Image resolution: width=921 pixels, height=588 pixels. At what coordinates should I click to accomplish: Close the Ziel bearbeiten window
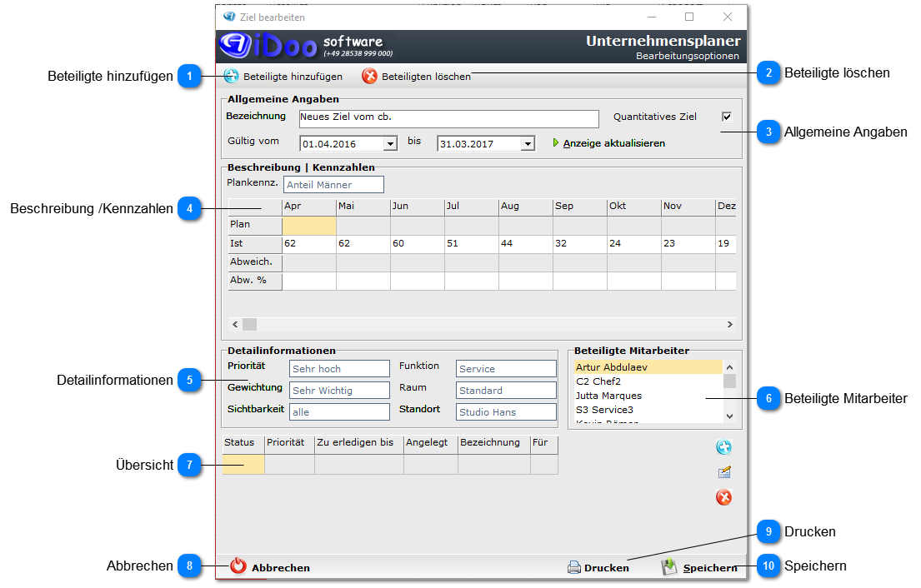(727, 17)
